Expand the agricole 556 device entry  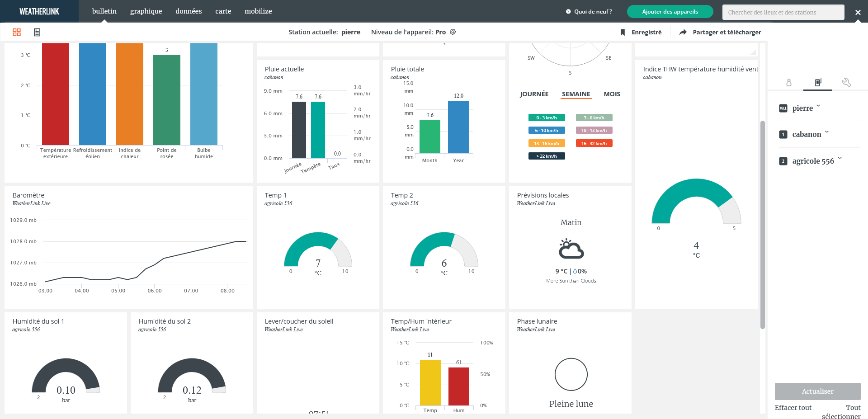point(840,159)
